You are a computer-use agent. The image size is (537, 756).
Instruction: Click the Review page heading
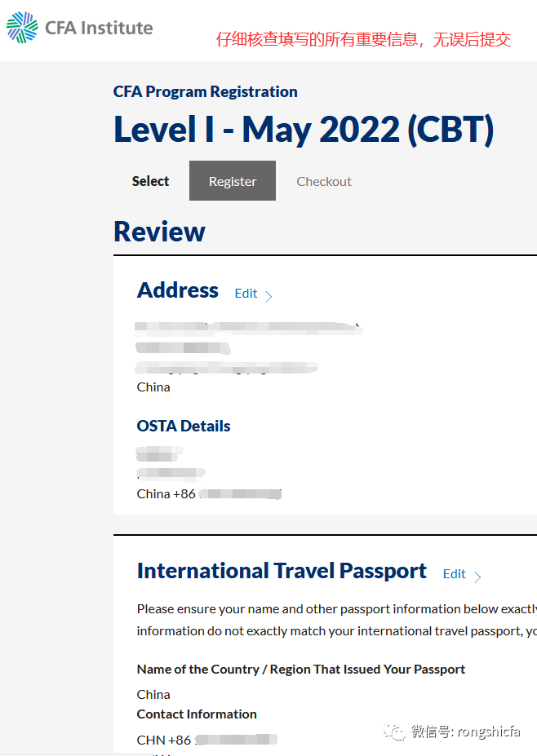click(159, 232)
